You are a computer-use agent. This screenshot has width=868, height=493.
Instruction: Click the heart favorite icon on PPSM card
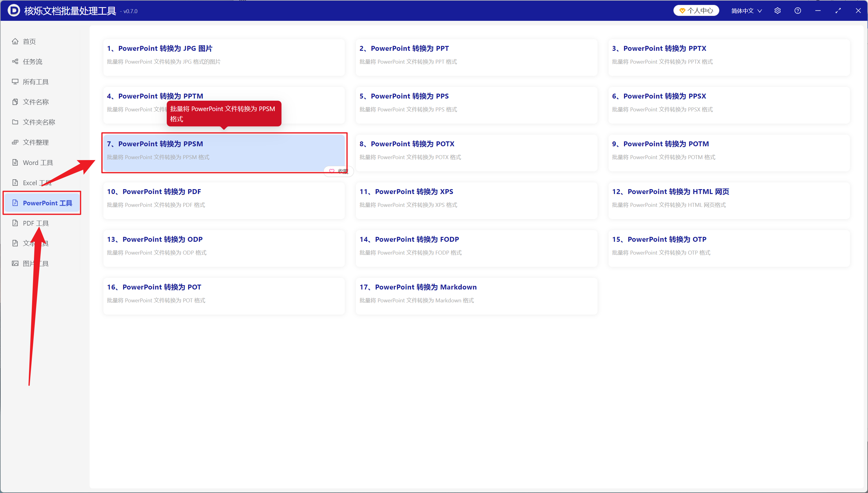point(332,171)
